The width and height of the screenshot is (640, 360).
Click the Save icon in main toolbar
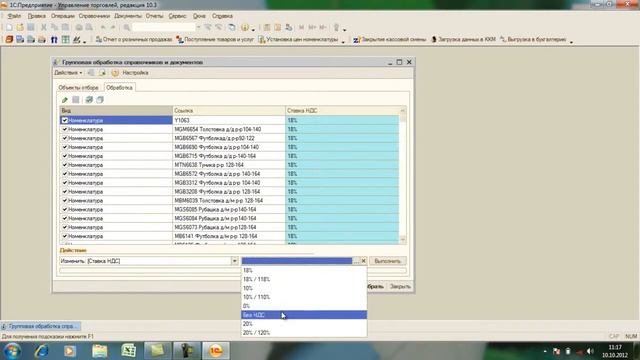click(31, 27)
